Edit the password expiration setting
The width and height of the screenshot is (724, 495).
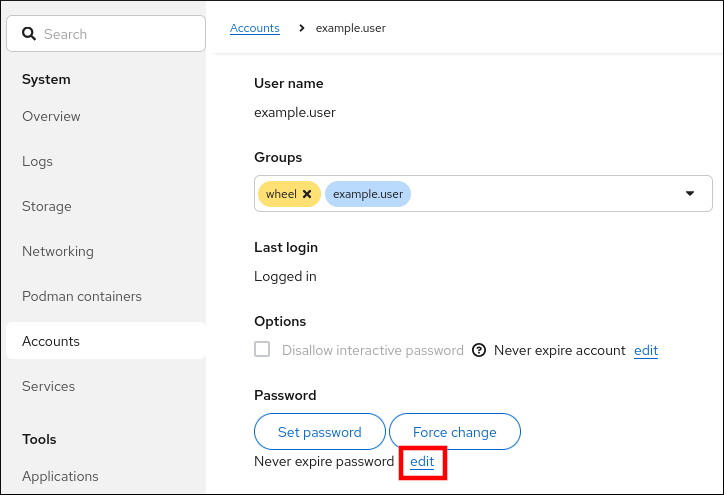(422, 462)
